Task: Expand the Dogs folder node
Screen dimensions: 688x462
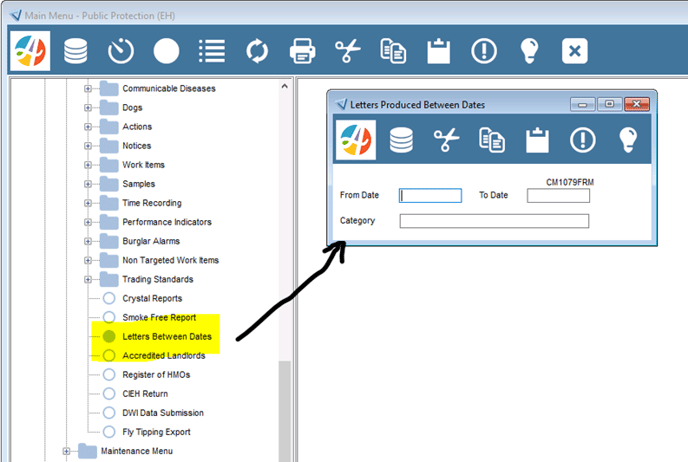Action: click(88, 107)
